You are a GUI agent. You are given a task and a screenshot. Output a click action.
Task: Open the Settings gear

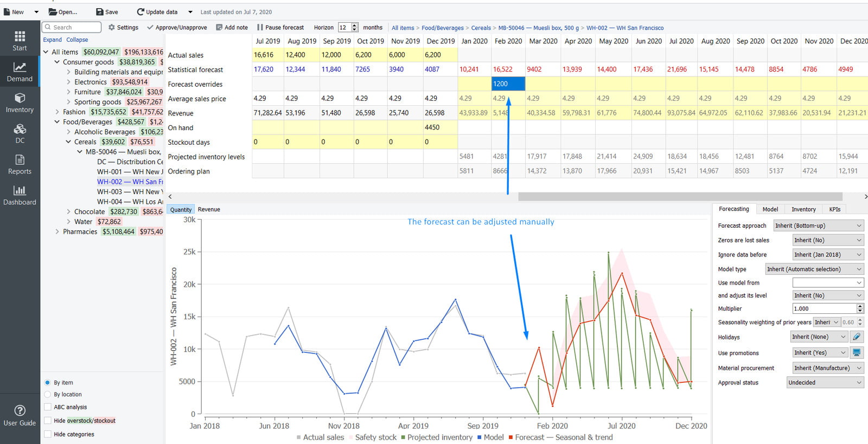(111, 27)
